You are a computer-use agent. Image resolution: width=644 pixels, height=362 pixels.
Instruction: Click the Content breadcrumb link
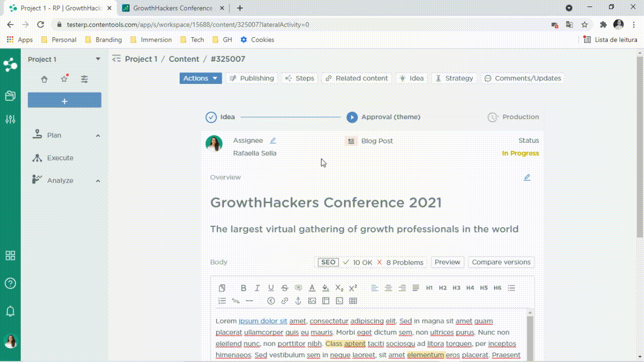[184, 59]
